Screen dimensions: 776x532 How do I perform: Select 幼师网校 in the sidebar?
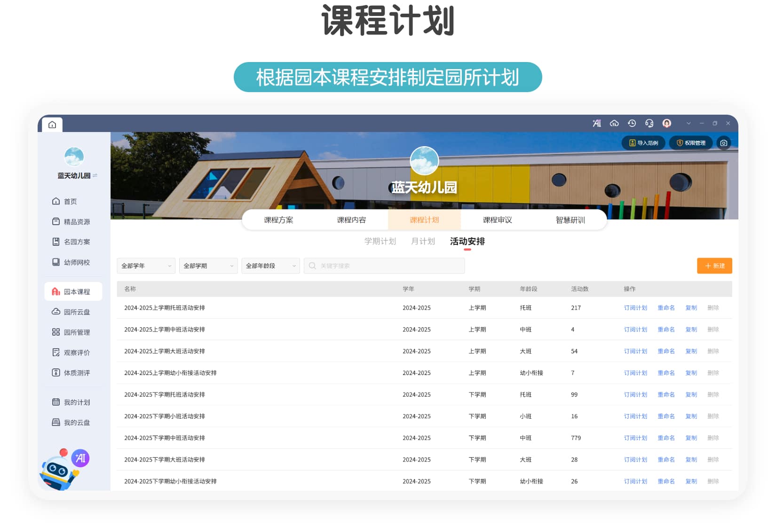click(74, 262)
